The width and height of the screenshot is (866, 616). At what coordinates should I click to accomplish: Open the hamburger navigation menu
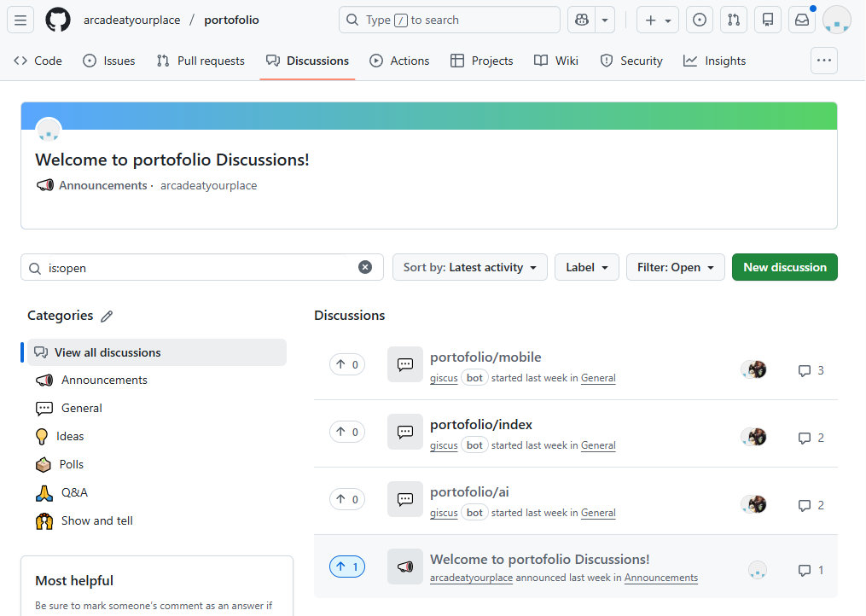coord(20,20)
